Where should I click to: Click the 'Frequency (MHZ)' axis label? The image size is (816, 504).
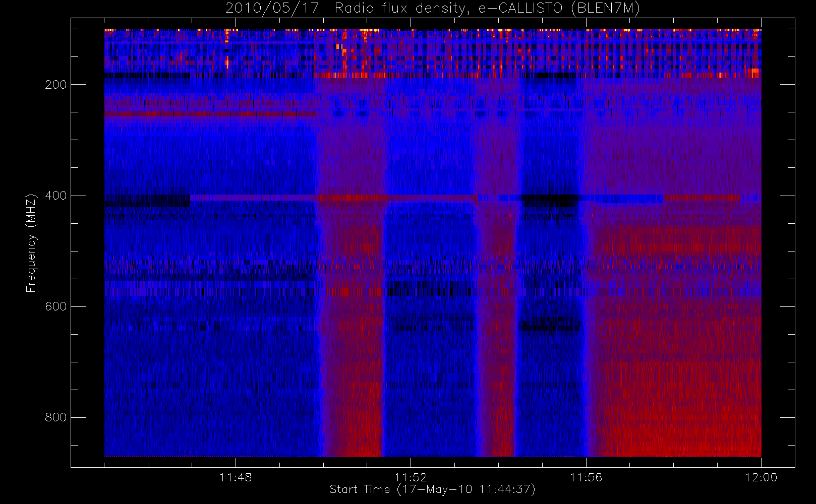[x=31, y=242]
